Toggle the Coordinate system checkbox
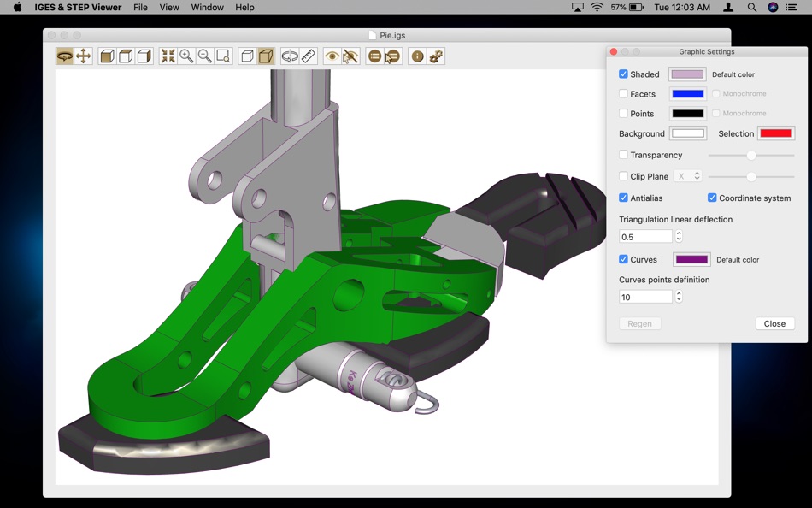Screen dimensions: 812x508 coord(712,198)
